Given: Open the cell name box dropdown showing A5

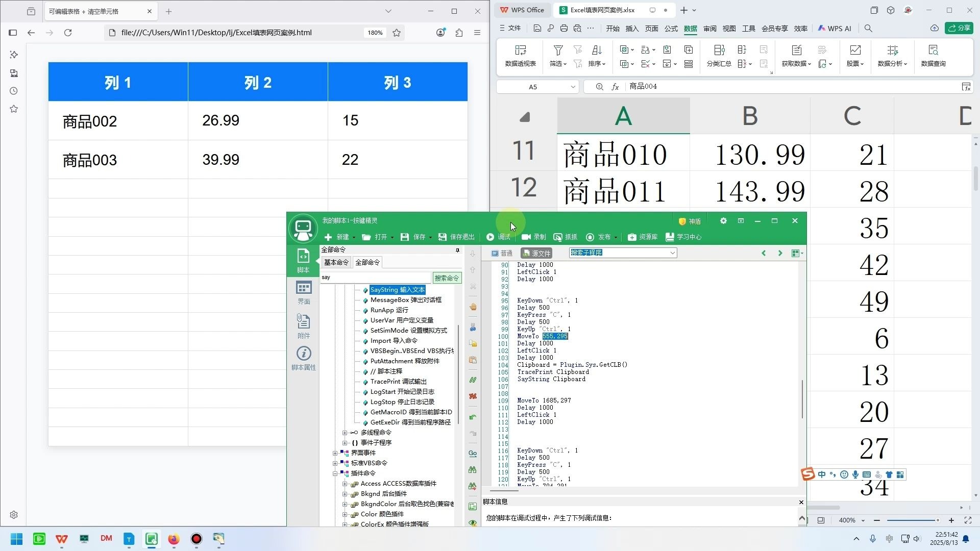Looking at the screenshot, I should 573,87.
